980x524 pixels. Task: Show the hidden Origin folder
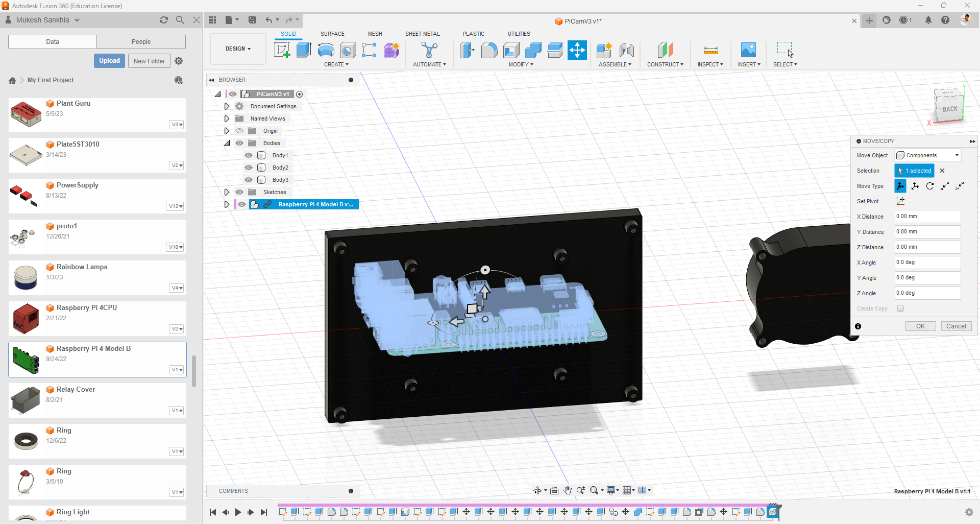[239, 131]
